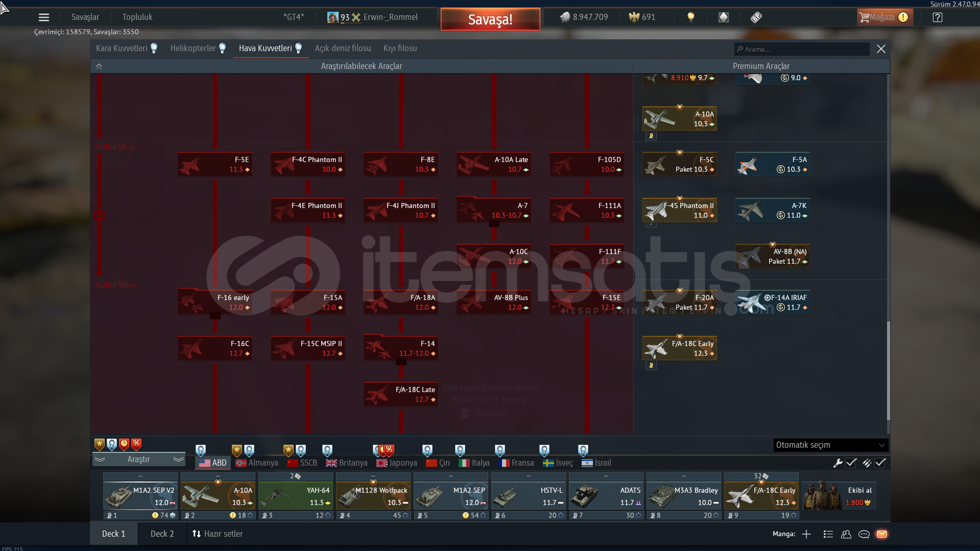Switch to Deck 2 preset

(x=162, y=534)
